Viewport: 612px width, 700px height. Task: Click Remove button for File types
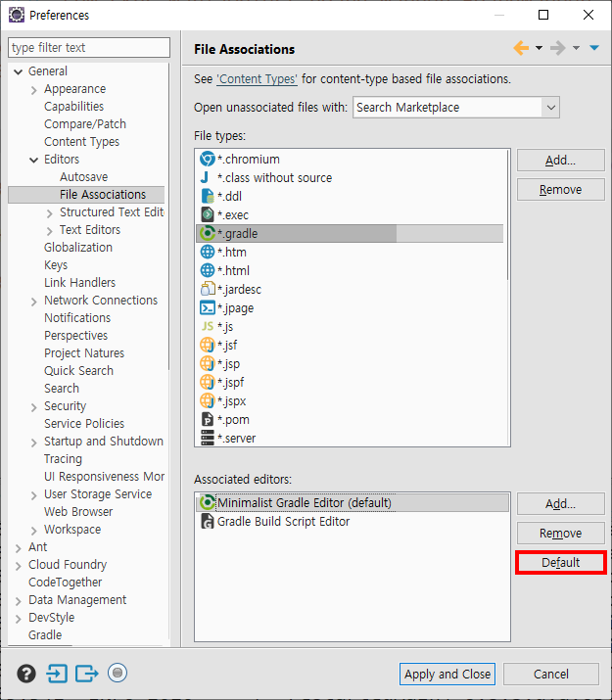click(x=561, y=190)
